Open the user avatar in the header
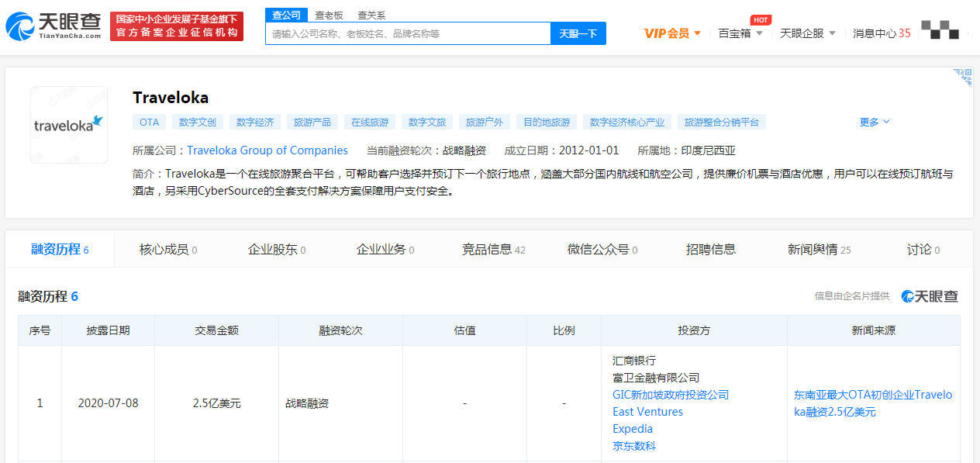 [x=940, y=29]
